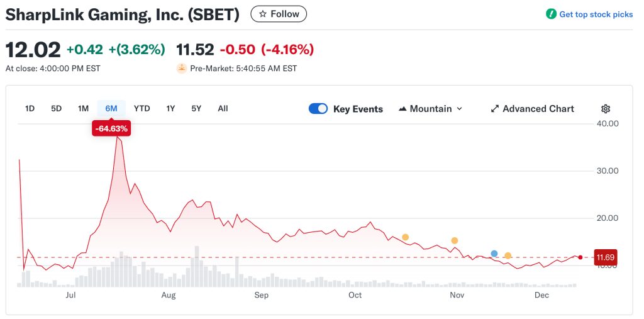Click the chart settings gear icon

click(x=605, y=109)
